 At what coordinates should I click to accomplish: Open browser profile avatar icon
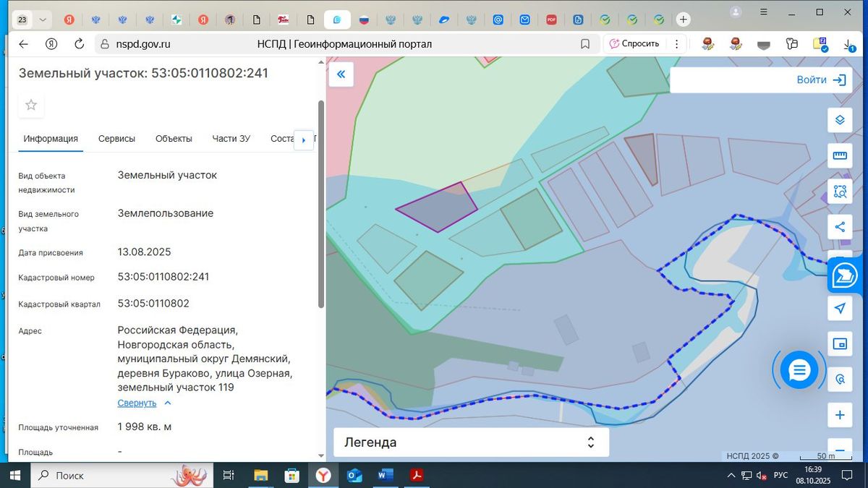[x=736, y=12]
